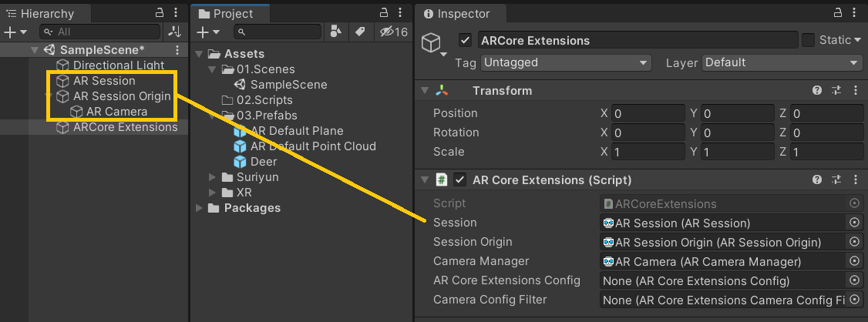The width and height of the screenshot is (868, 322).
Task: Toggle the Static checkbox
Action: coord(808,40)
